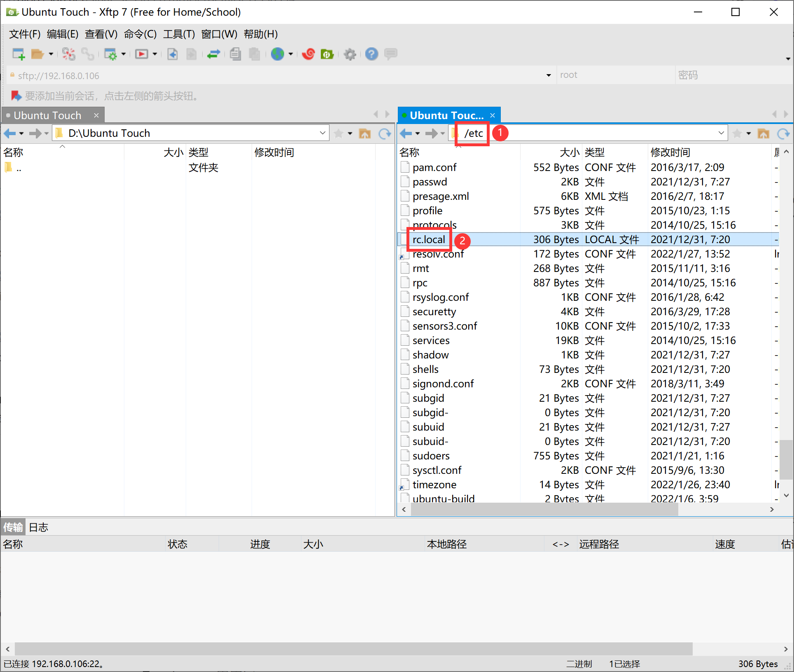Open the pam.conf file entry
Viewport: 794px width, 672px height.
pos(434,167)
